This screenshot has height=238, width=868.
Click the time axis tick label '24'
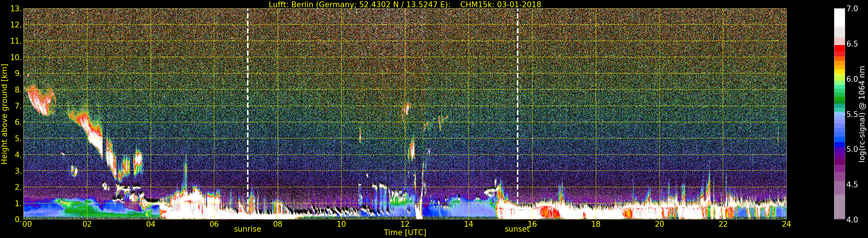click(786, 224)
